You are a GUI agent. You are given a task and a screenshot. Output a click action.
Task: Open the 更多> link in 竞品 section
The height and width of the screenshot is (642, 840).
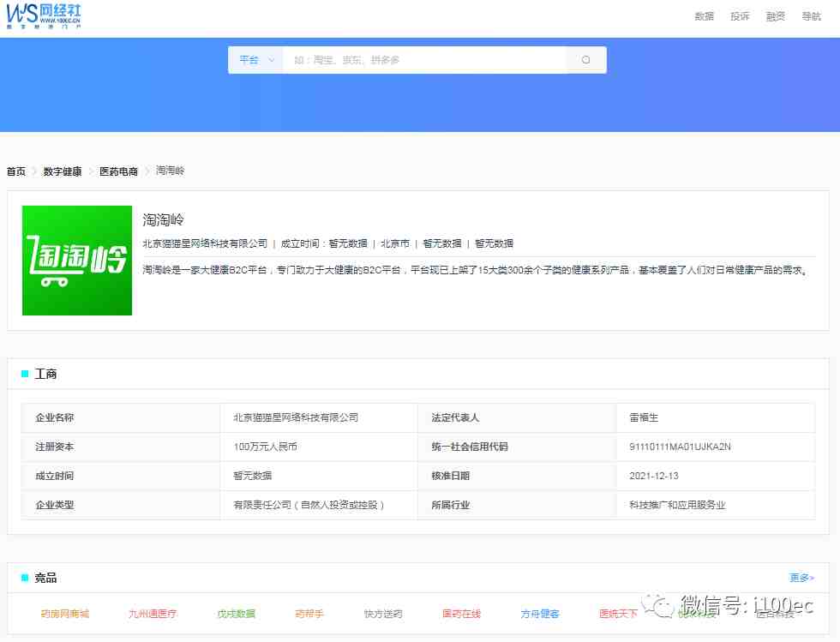(x=801, y=579)
